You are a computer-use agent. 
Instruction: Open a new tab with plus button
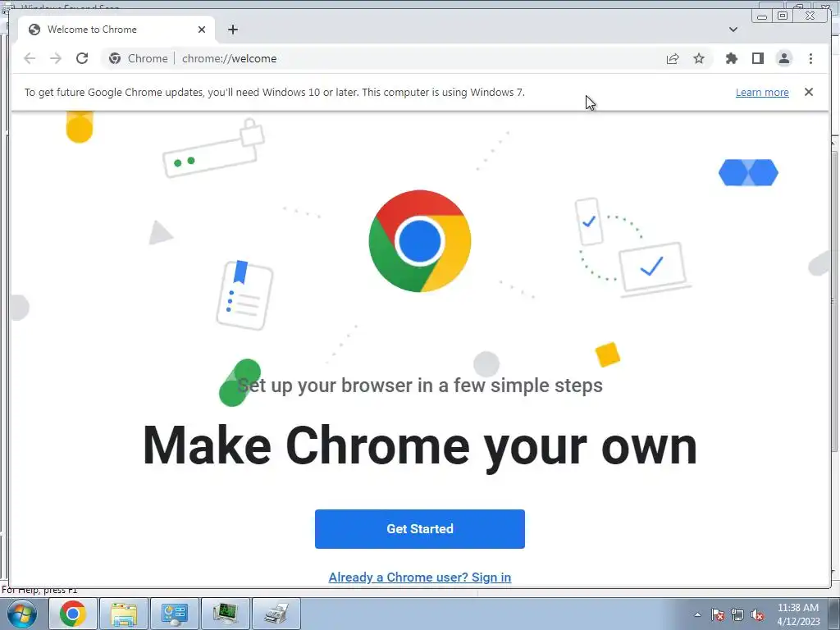click(x=232, y=30)
